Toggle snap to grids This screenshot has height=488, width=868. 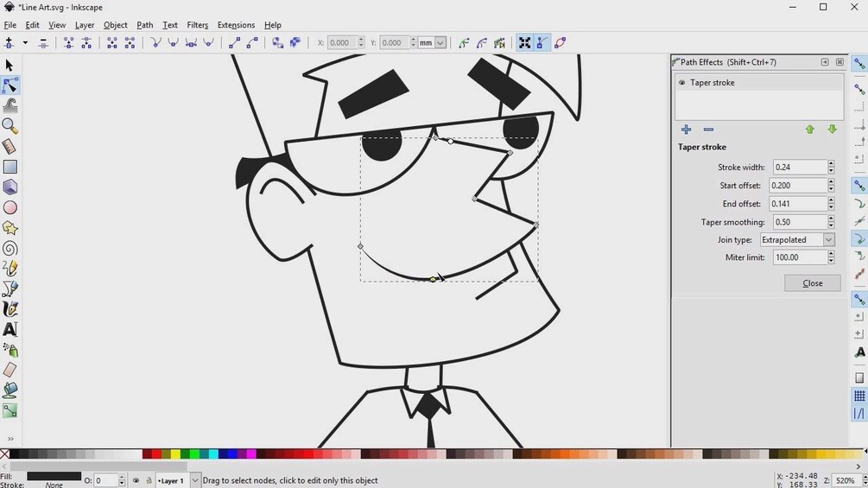(859, 396)
